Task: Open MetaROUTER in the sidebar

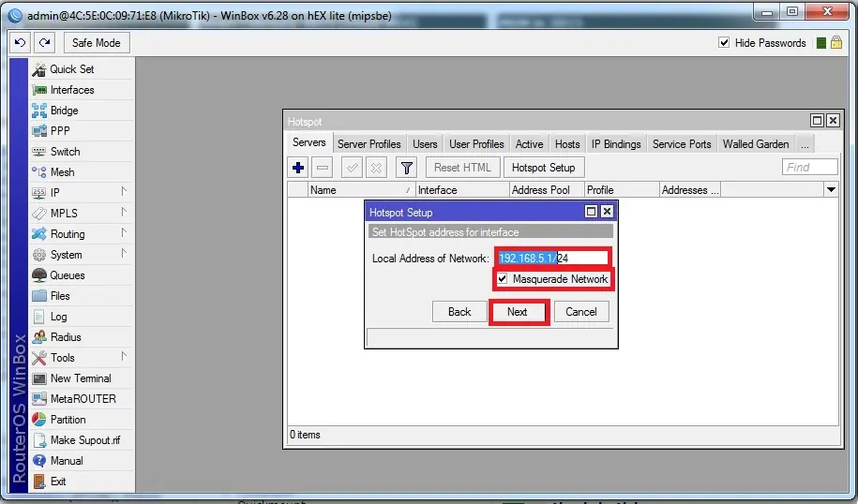Action: 81,399
